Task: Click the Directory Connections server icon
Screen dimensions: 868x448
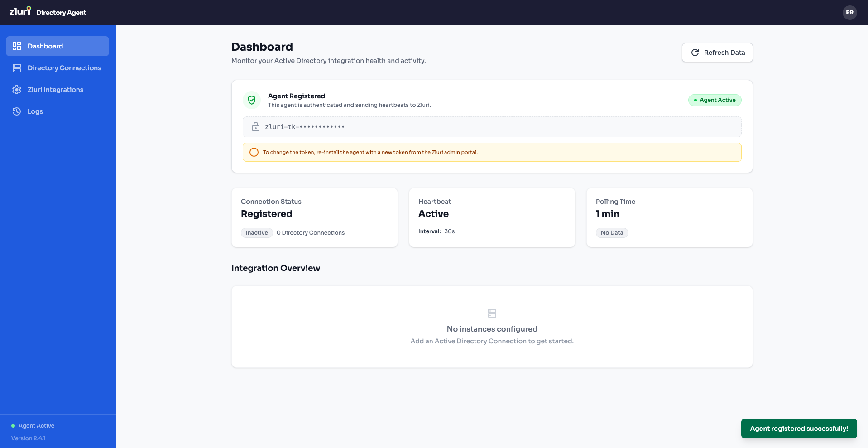Action: point(16,68)
